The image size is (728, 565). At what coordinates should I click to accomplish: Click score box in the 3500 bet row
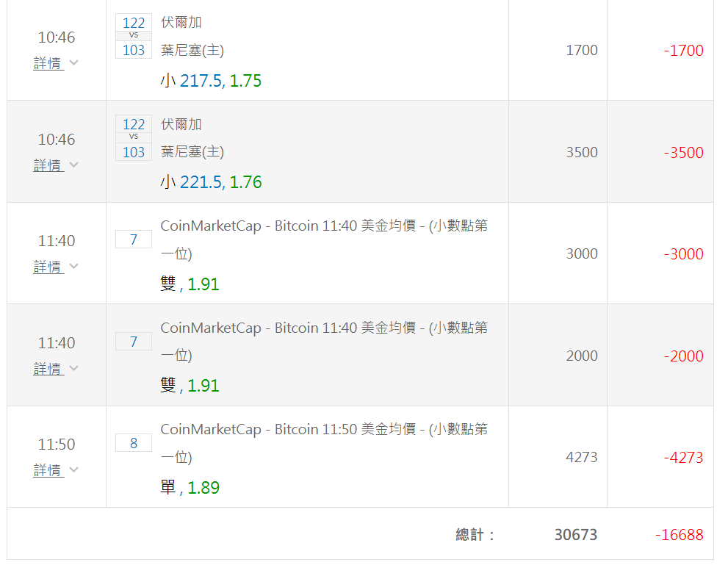(x=134, y=138)
